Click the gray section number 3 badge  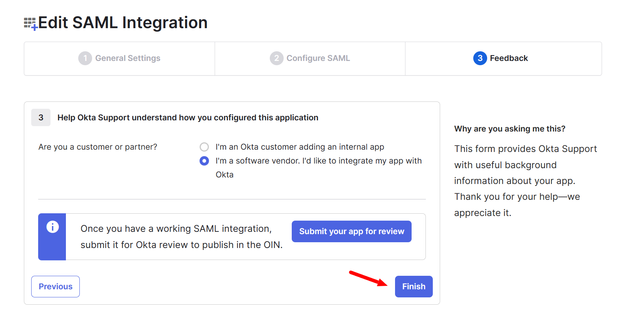[x=41, y=118]
